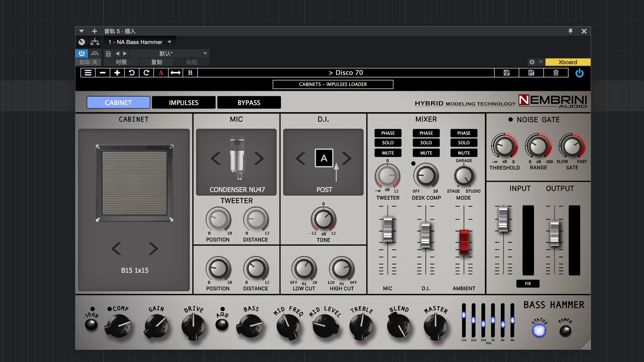This screenshot has height=362, width=644.
Task: Toggle the NOISE GATE enable dot
Action: click(x=511, y=119)
